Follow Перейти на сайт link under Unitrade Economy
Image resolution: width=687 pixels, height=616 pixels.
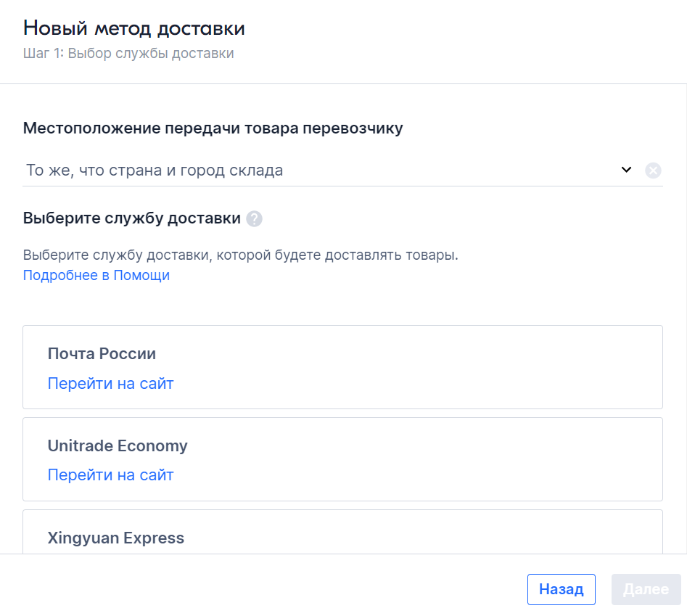coord(110,475)
